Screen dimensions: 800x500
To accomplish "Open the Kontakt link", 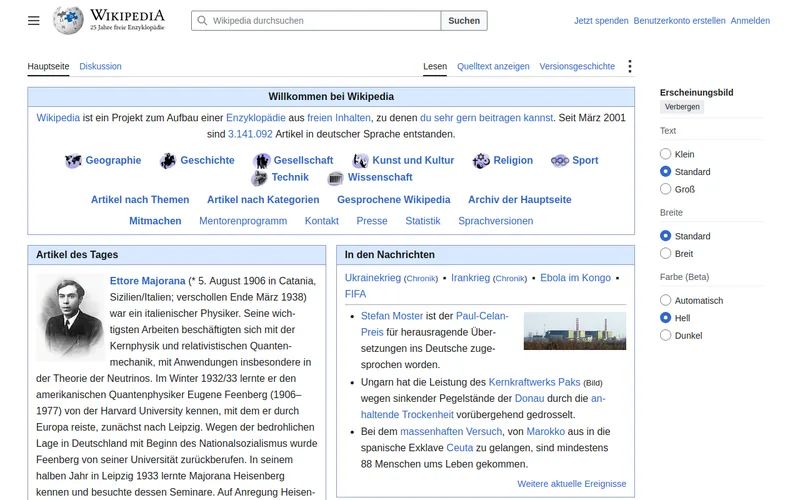I will 321,221.
